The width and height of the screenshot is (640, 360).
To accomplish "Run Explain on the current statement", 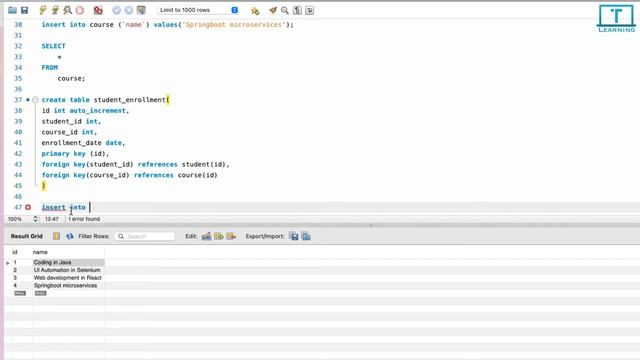I will tap(67, 10).
